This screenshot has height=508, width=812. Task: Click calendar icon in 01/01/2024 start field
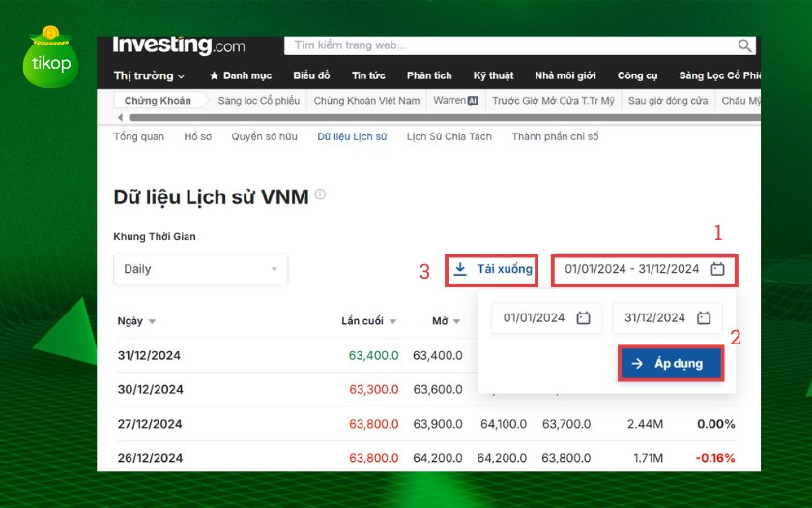click(583, 318)
